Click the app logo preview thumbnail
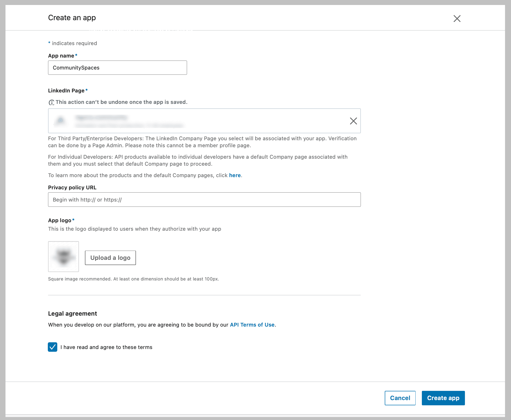 64,257
